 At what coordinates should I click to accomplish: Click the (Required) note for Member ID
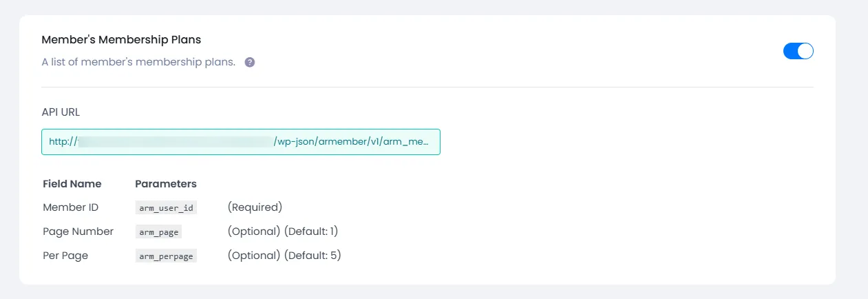click(255, 207)
